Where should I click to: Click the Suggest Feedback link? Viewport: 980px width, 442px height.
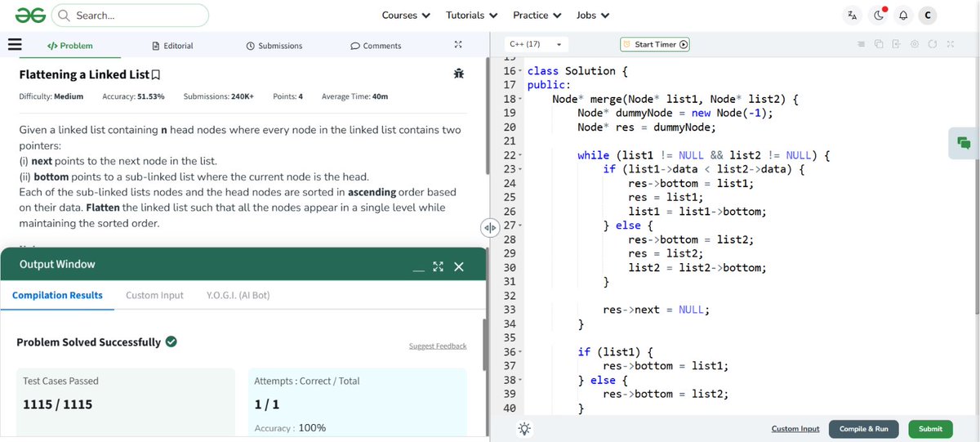tap(438, 346)
